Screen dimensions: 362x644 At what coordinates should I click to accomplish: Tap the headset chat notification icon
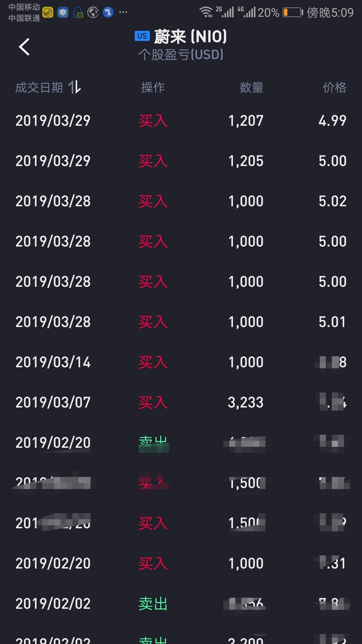coord(78,13)
